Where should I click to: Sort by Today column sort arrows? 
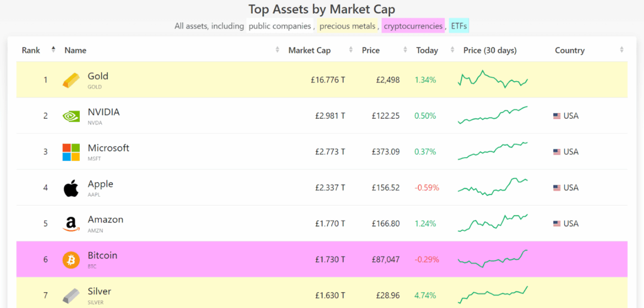tap(453, 50)
